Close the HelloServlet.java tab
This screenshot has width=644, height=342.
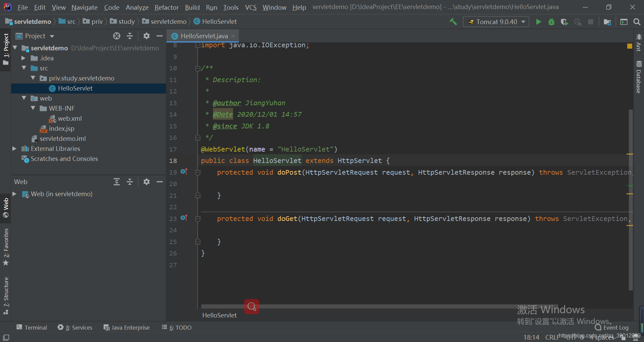[x=233, y=36]
